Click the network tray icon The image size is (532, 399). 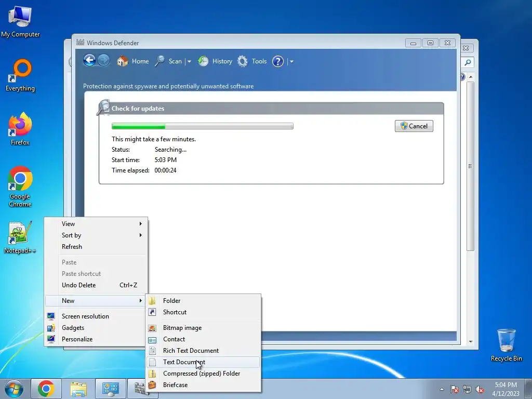point(467,389)
